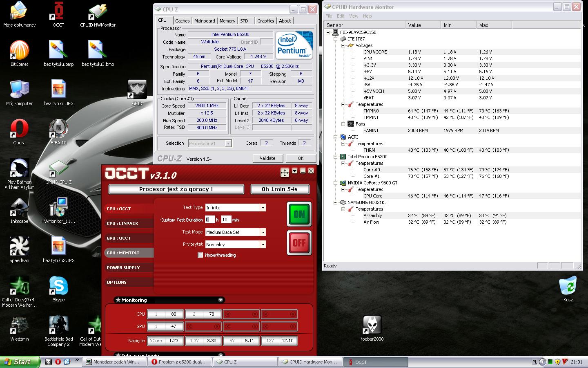Viewport: 588px width, 368px height.
Task: Collapse the ITE IT87 tree node
Action: coord(335,39)
